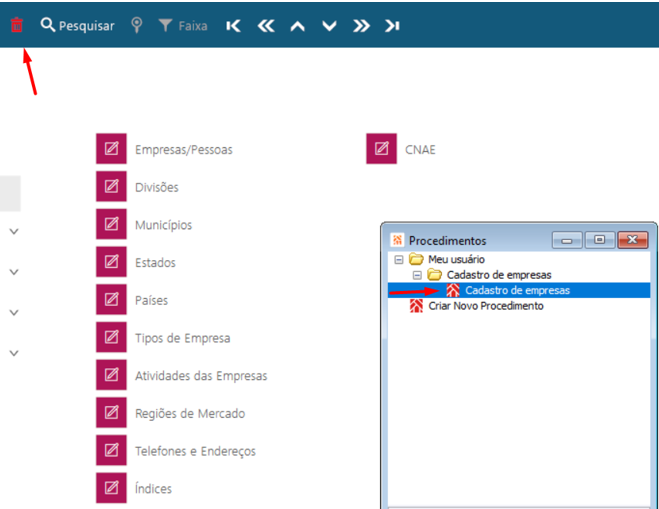Click the Telefones e Endereços label
659x509 pixels.
coord(195,451)
